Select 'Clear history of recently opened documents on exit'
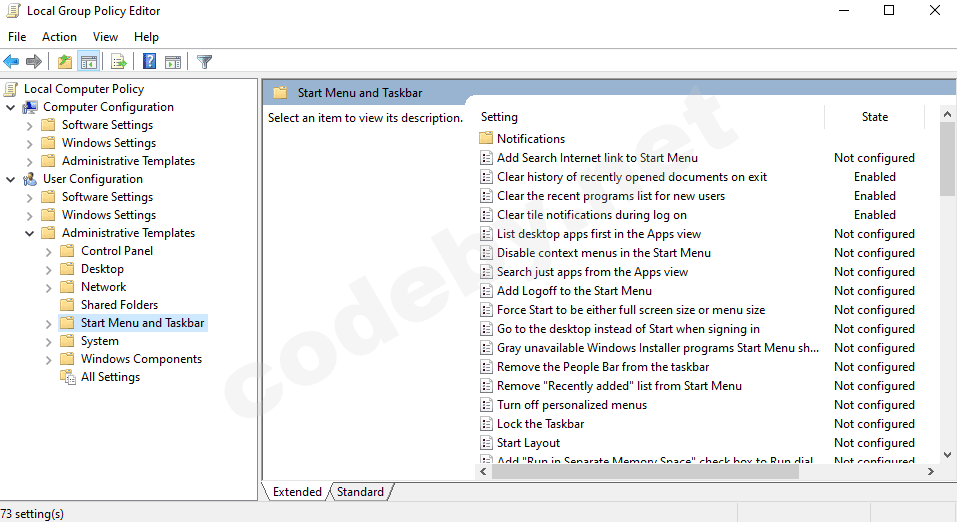The height and width of the screenshot is (522, 957). pos(632,176)
